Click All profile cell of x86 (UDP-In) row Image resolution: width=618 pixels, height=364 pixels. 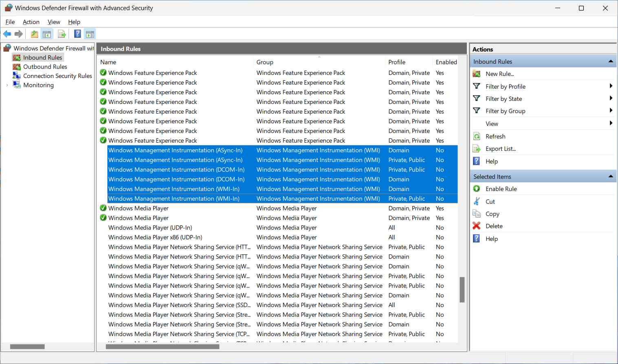(391, 237)
